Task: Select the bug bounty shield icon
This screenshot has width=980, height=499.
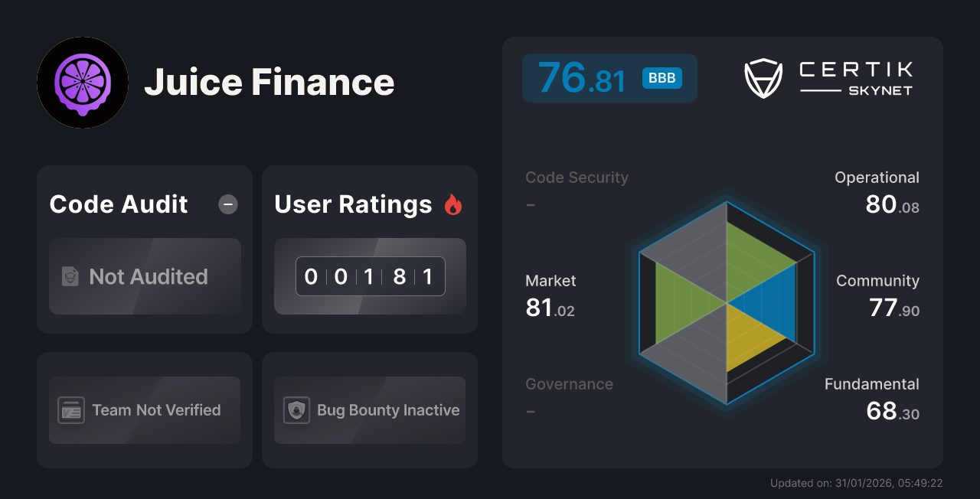Action: click(296, 410)
